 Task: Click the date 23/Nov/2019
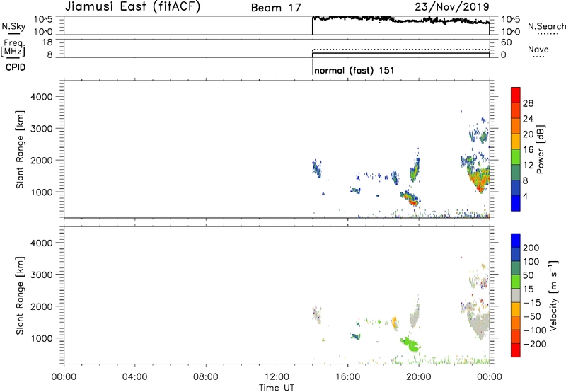tap(452, 6)
